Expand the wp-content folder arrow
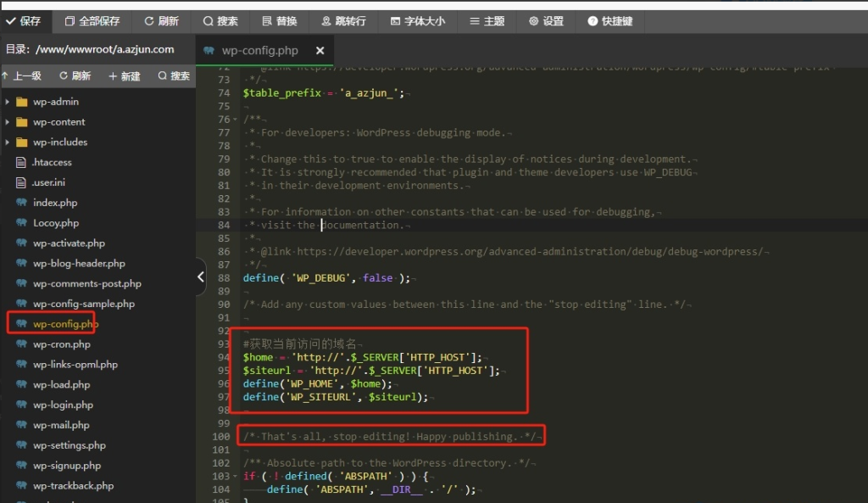The width and height of the screenshot is (868, 503). [x=8, y=122]
